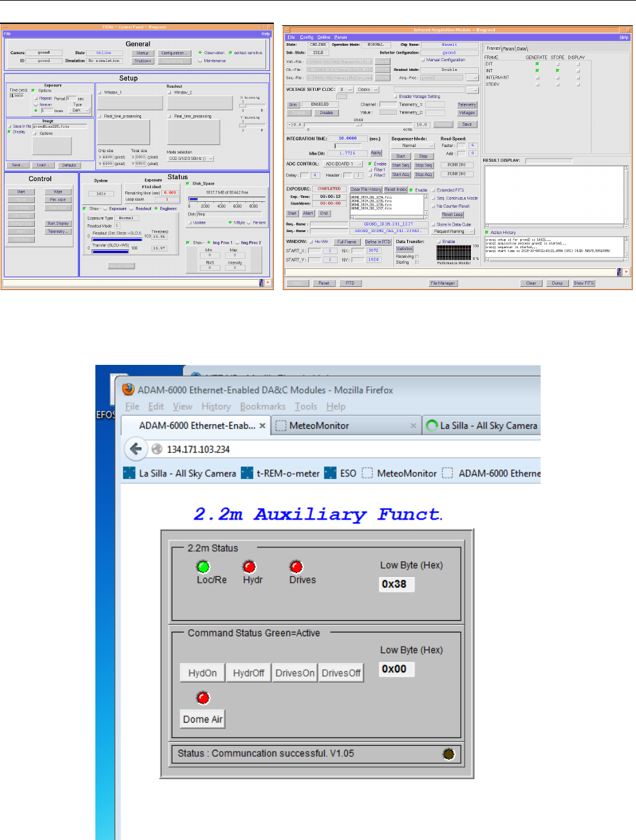The height and width of the screenshot is (840, 636).
Task: Open Config menu in Infrared Acquisition Module
Action: coord(307,37)
